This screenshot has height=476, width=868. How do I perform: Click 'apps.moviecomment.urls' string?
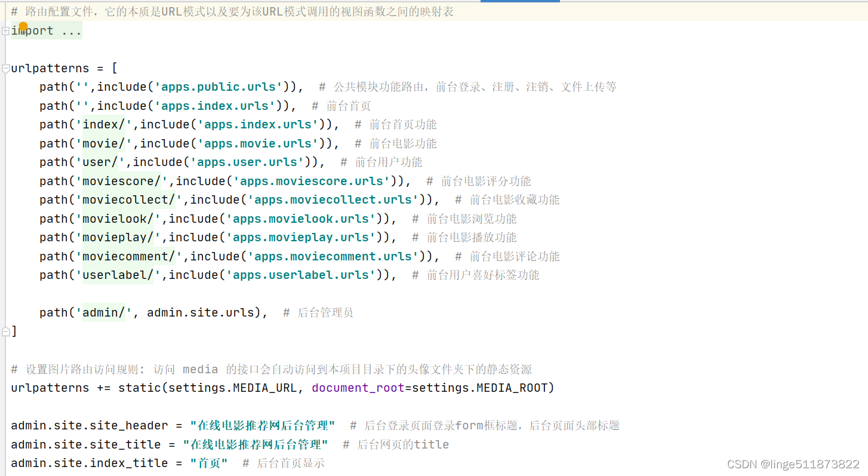[334, 256]
